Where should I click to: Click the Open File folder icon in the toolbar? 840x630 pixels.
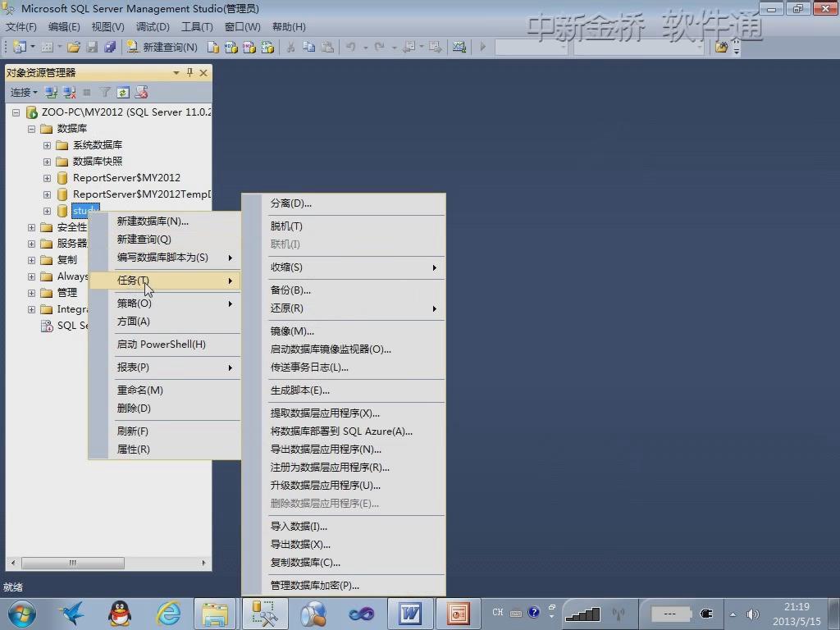(x=73, y=47)
